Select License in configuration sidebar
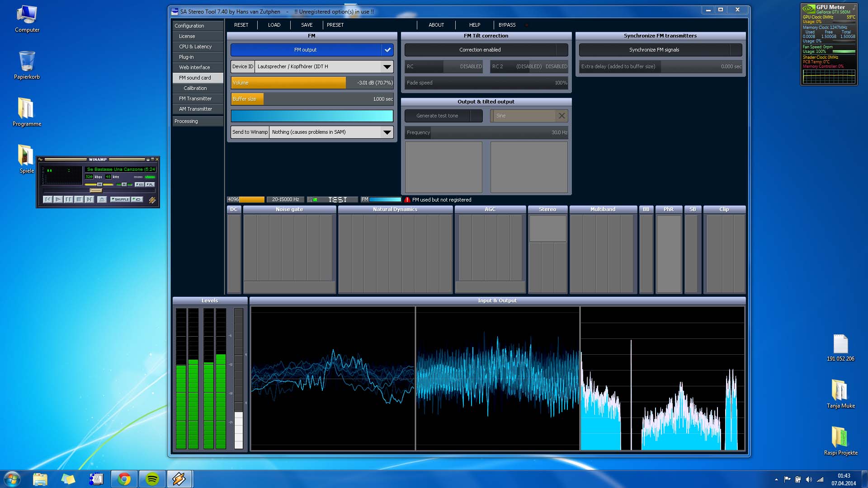Image resolution: width=868 pixels, height=488 pixels. (198, 36)
